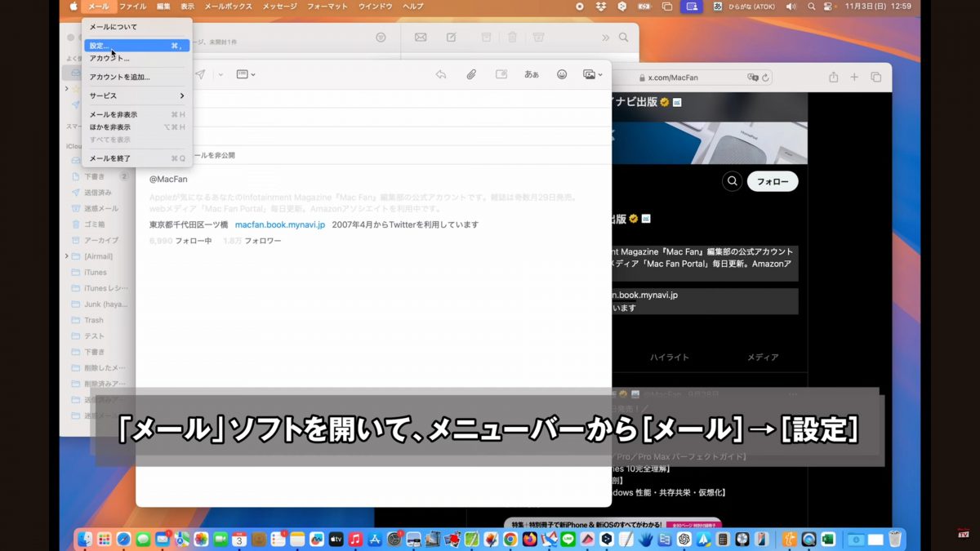Select アカウント… menu entry

pyautogui.click(x=137, y=58)
